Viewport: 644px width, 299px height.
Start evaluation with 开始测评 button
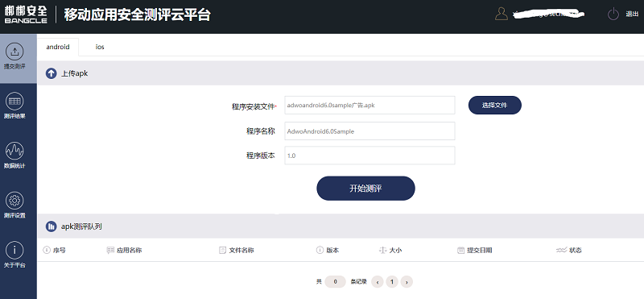tap(365, 189)
